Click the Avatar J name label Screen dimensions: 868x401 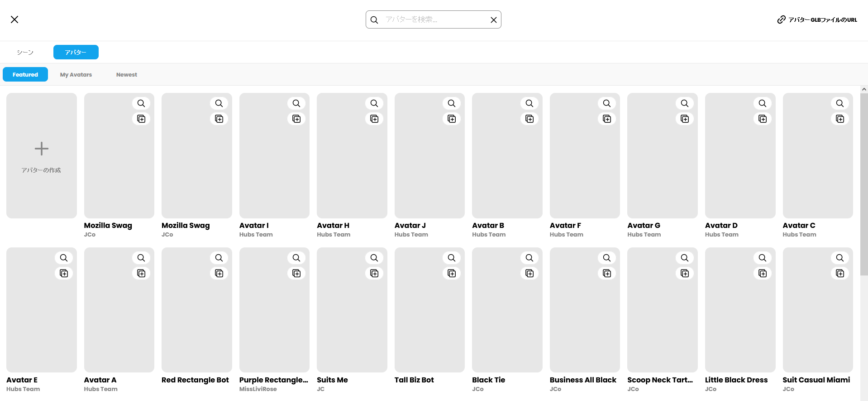[x=410, y=225]
